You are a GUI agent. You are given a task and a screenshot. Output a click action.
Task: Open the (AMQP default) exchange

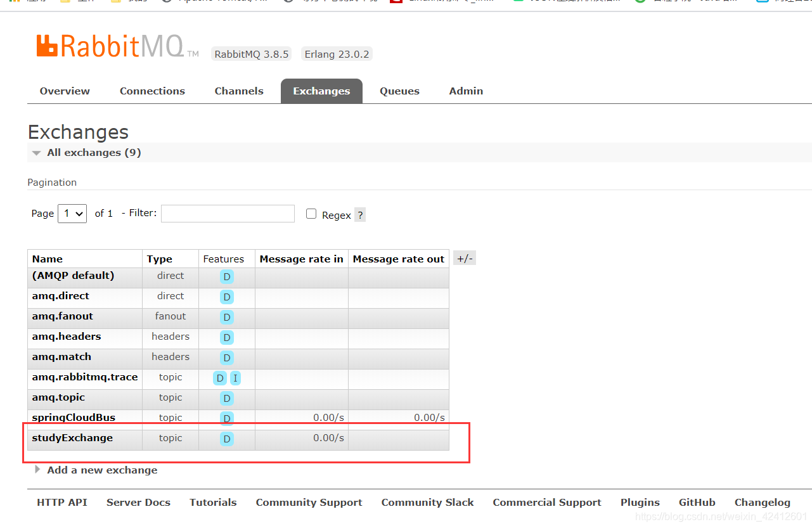pyautogui.click(x=73, y=276)
